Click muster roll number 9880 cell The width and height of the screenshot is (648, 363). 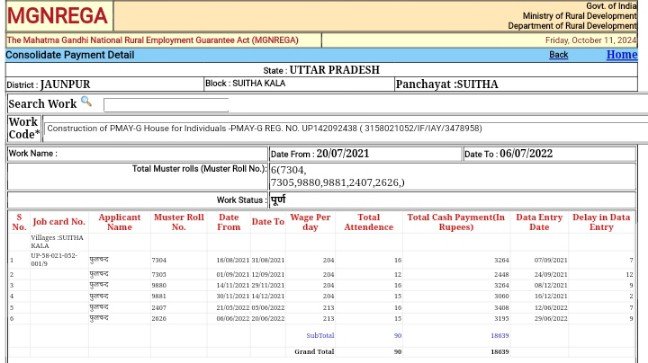[x=159, y=285]
